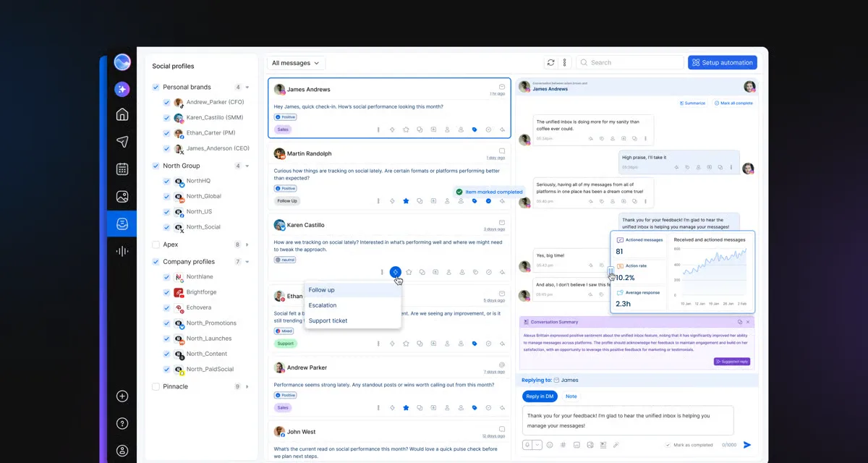The height and width of the screenshot is (463, 868).
Task: Toggle the Mark as completed checkbox
Action: pyautogui.click(x=668, y=445)
